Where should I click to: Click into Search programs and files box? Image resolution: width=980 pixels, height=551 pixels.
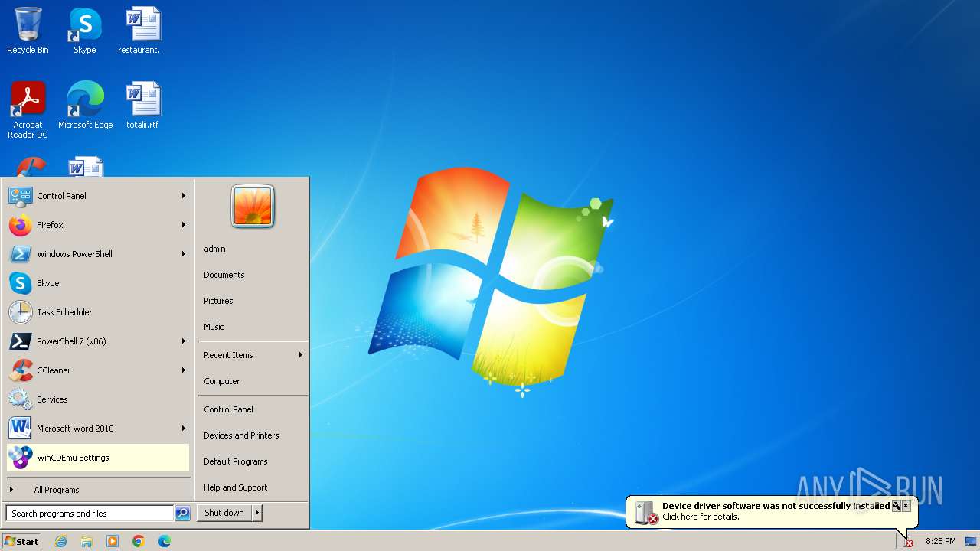click(x=90, y=514)
